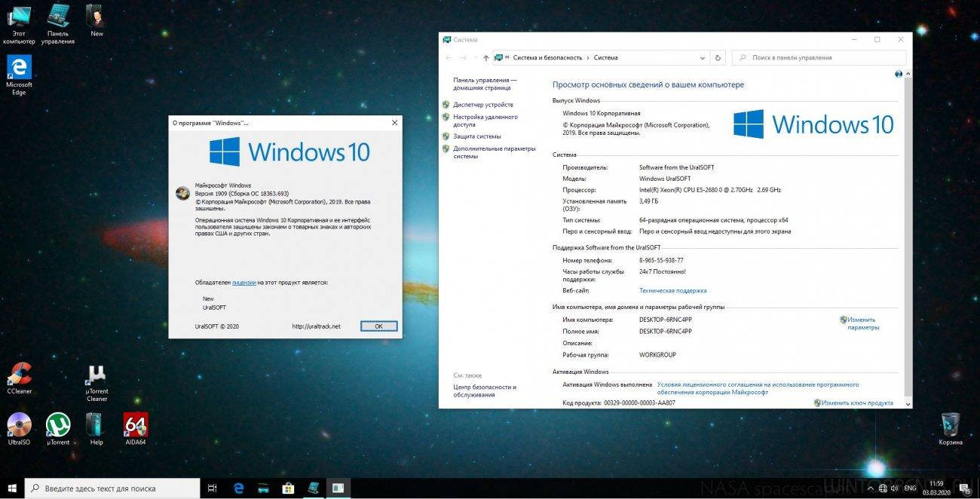Open File Explorer from the taskbar

point(263,488)
